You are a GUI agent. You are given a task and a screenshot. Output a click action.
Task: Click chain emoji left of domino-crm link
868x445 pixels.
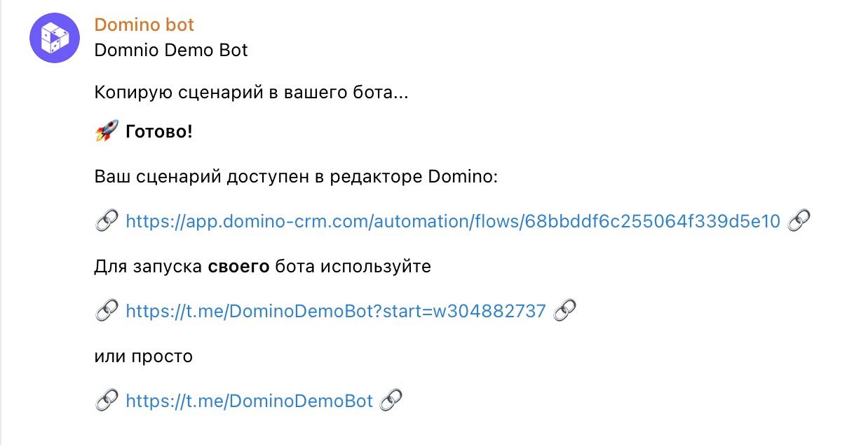click(x=106, y=222)
